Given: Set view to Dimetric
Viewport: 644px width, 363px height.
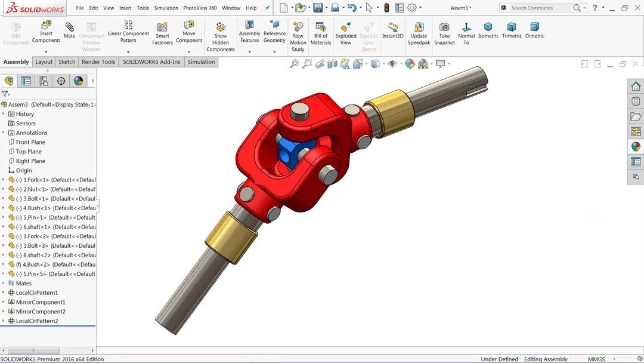Looking at the screenshot, I should [535, 30].
